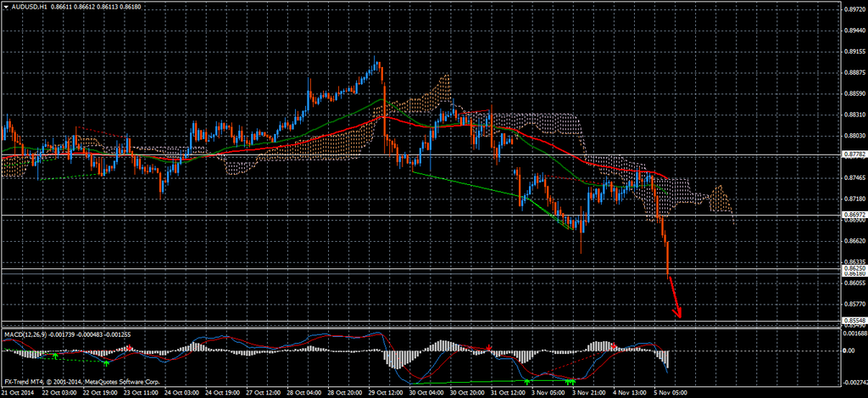Click MACD green up arrow above 22 Oct 03:00
This screenshot has height=398, width=868.
pos(55,356)
